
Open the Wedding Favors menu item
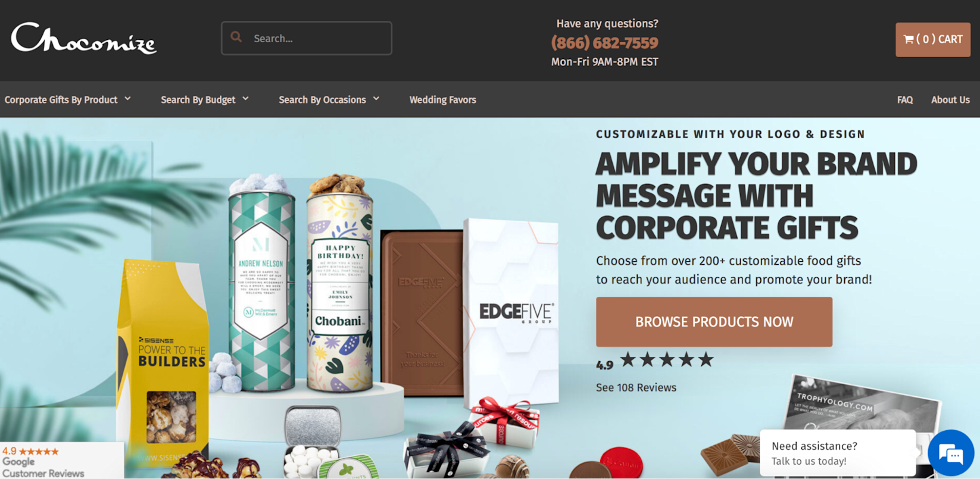[x=442, y=100]
